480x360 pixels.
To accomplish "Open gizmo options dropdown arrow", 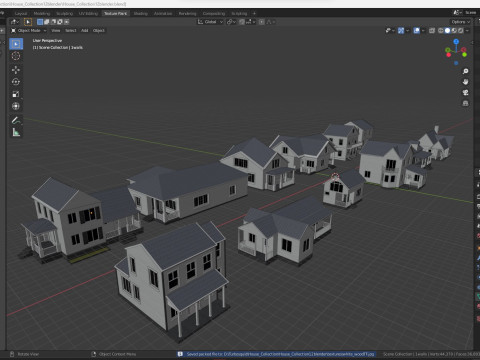I will point(407,31).
